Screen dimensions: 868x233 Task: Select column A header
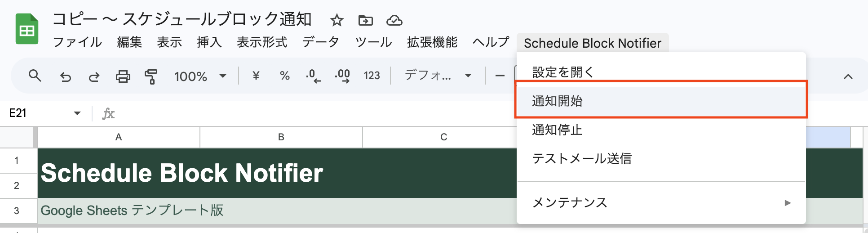click(x=119, y=137)
